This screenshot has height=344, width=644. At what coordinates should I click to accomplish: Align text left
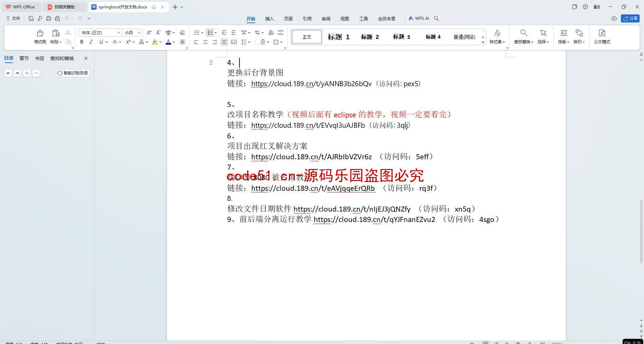point(196,42)
